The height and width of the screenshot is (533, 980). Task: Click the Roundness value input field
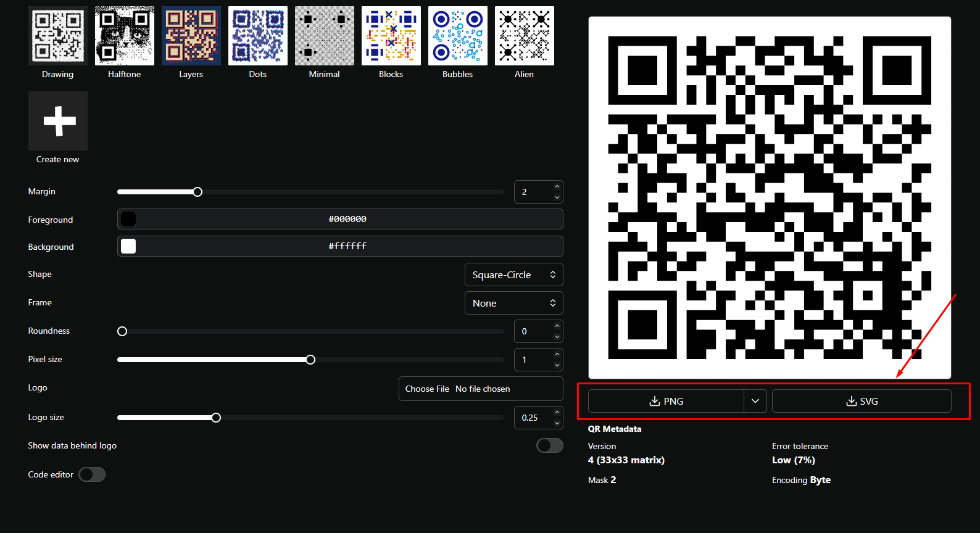point(534,331)
